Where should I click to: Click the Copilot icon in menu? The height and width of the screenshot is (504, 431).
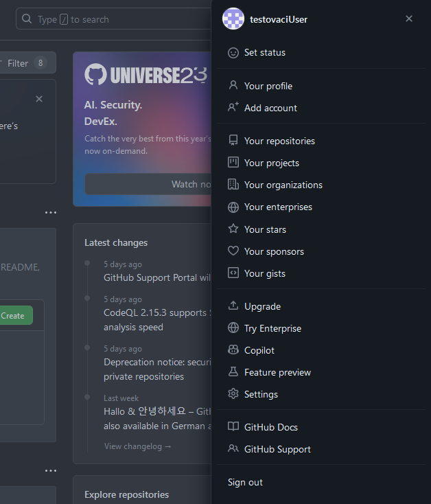coord(233,350)
